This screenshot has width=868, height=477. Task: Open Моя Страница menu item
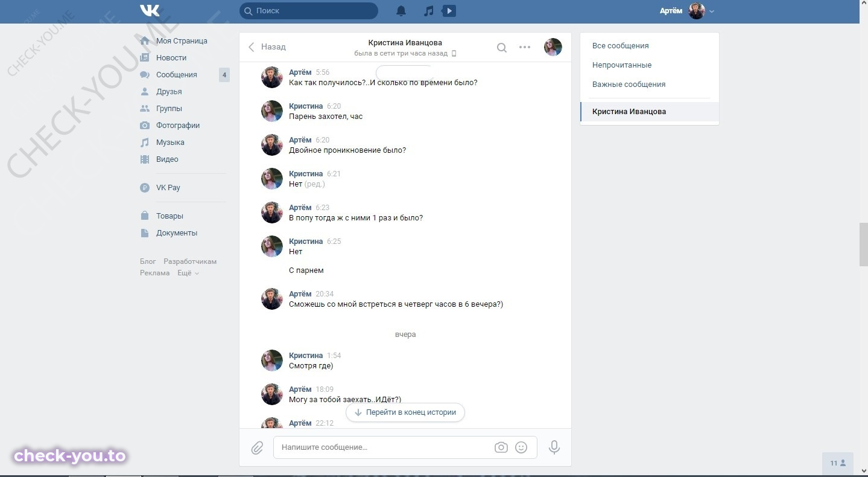[182, 41]
